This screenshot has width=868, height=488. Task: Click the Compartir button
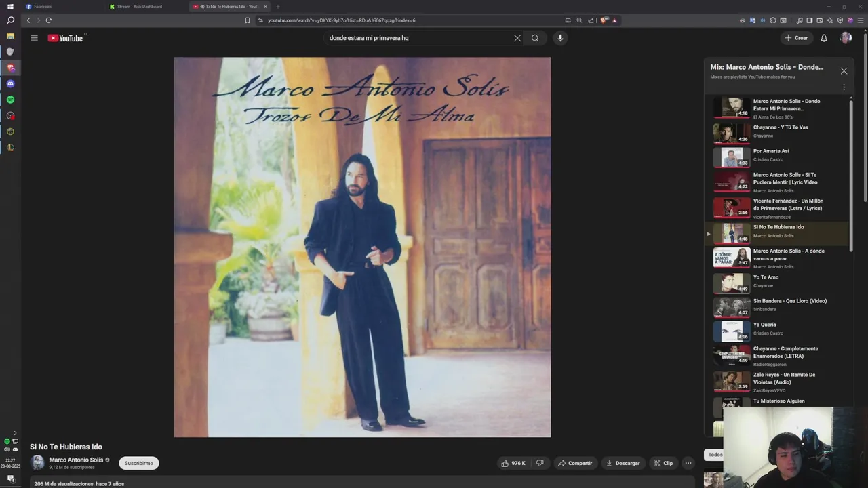[x=574, y=463]
